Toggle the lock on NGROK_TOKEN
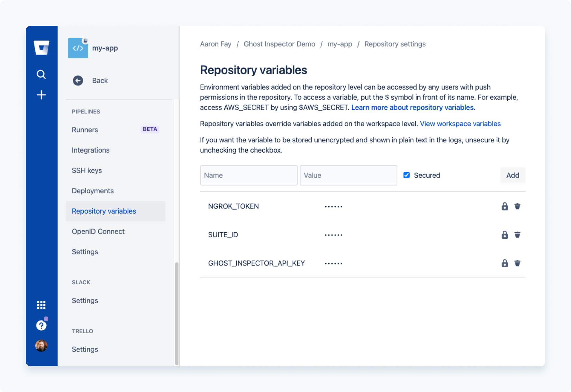 [x=504, y=206]
